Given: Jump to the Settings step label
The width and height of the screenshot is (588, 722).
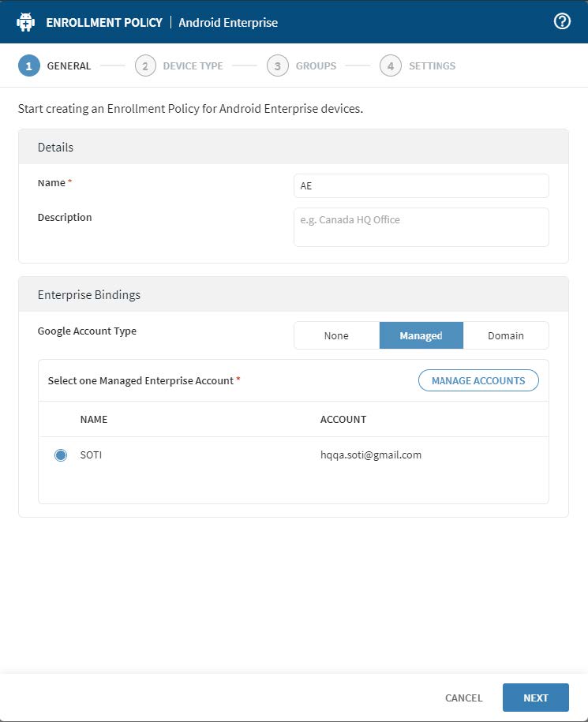Looking at the screenshot, I should [432, 66].
